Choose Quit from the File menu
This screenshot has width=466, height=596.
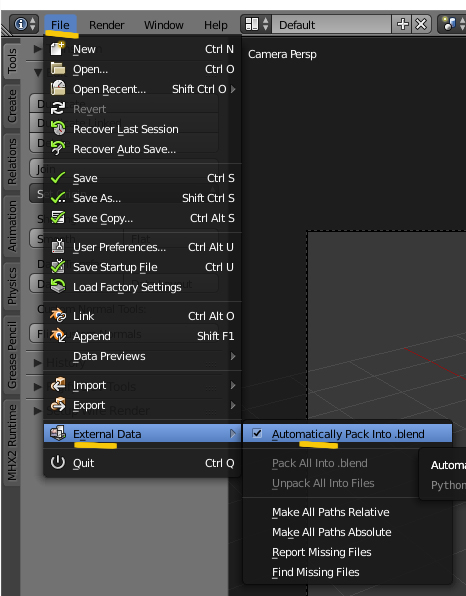[143, 463]
